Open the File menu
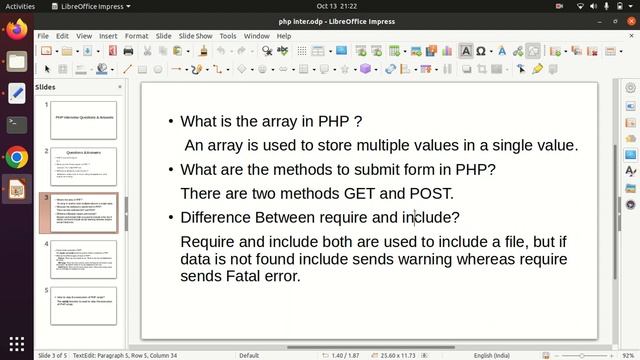Image resolution: width=640 pixels, height=360 pixels. click(43, 36)
